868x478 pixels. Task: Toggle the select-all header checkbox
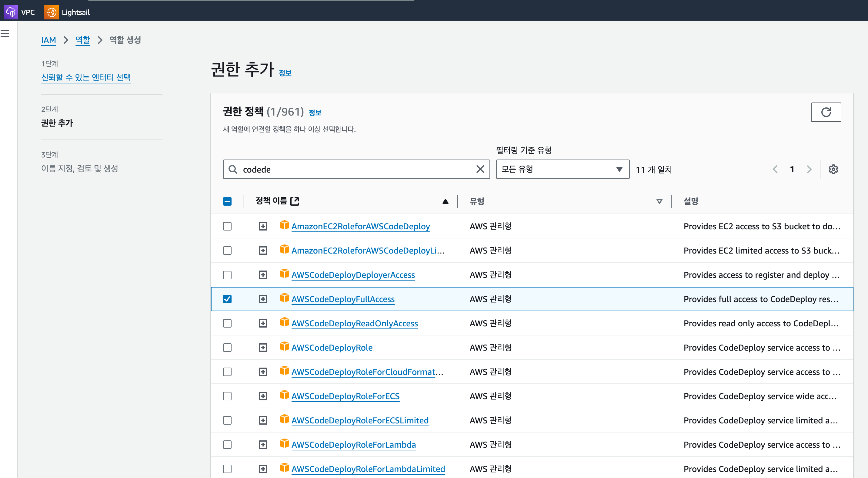(227, 201)
